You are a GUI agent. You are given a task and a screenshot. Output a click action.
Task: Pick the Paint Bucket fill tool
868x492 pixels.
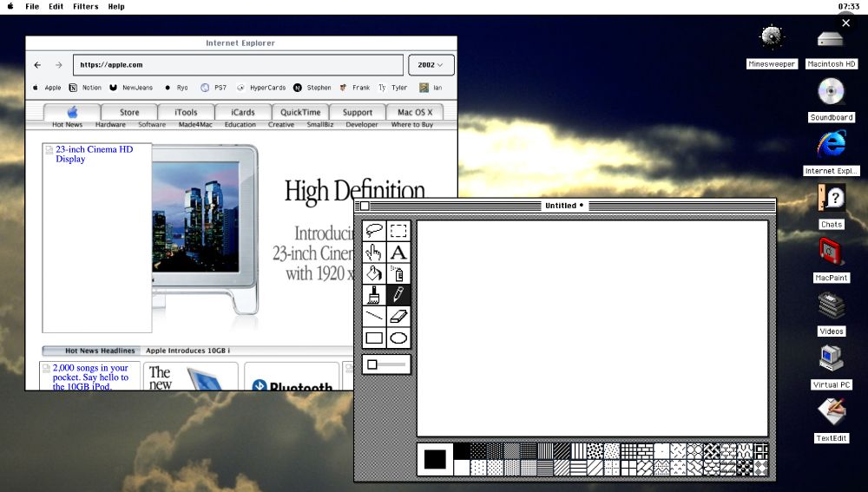pos(375,273)
